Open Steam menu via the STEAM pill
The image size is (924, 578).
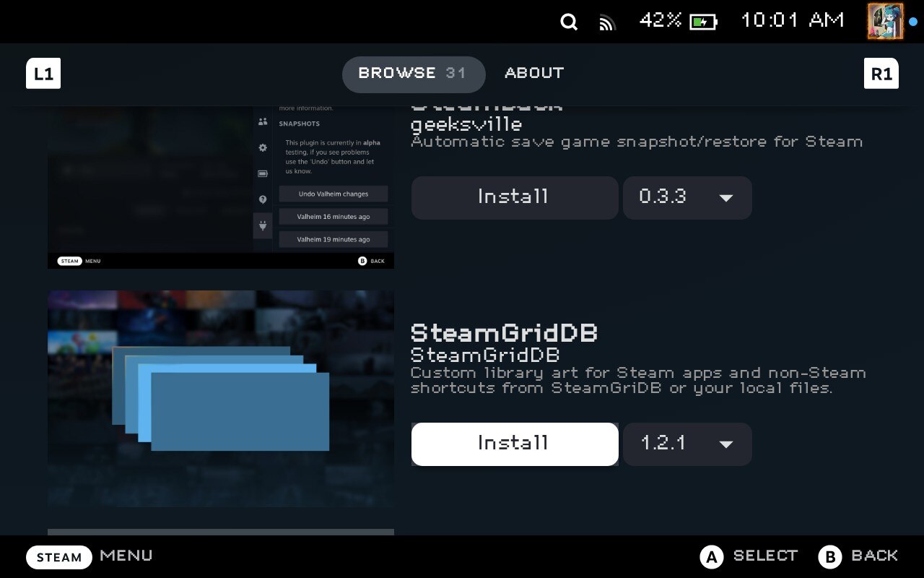59,557
